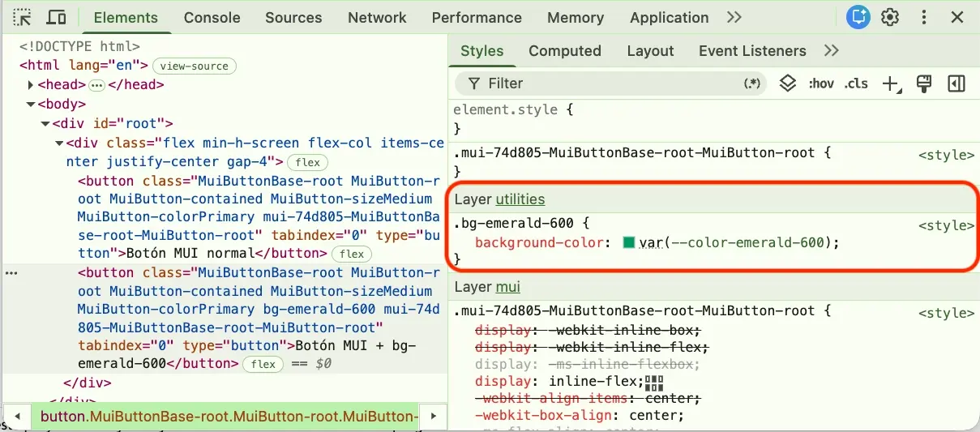Click the --color-emerald-600 variable

748,242
